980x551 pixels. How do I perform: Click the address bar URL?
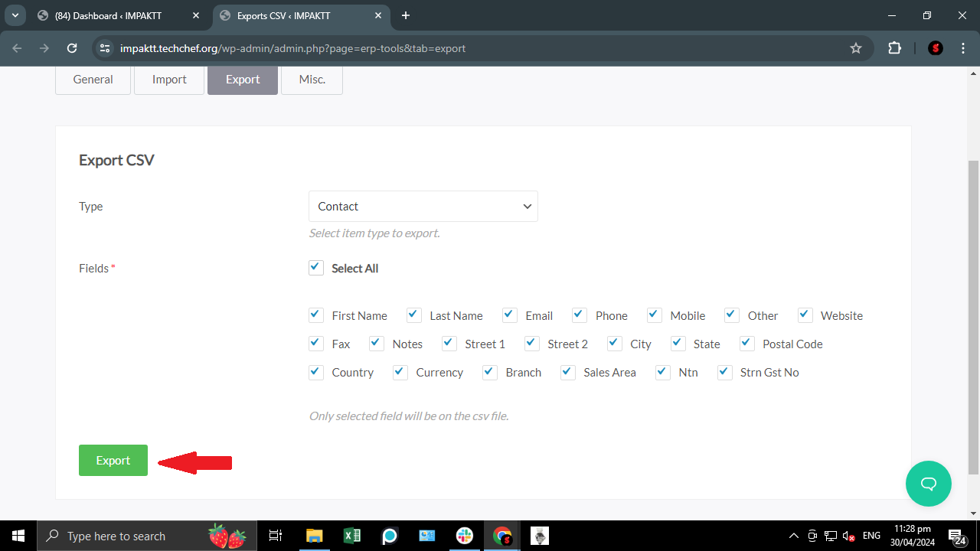click(x=292, y=48)
